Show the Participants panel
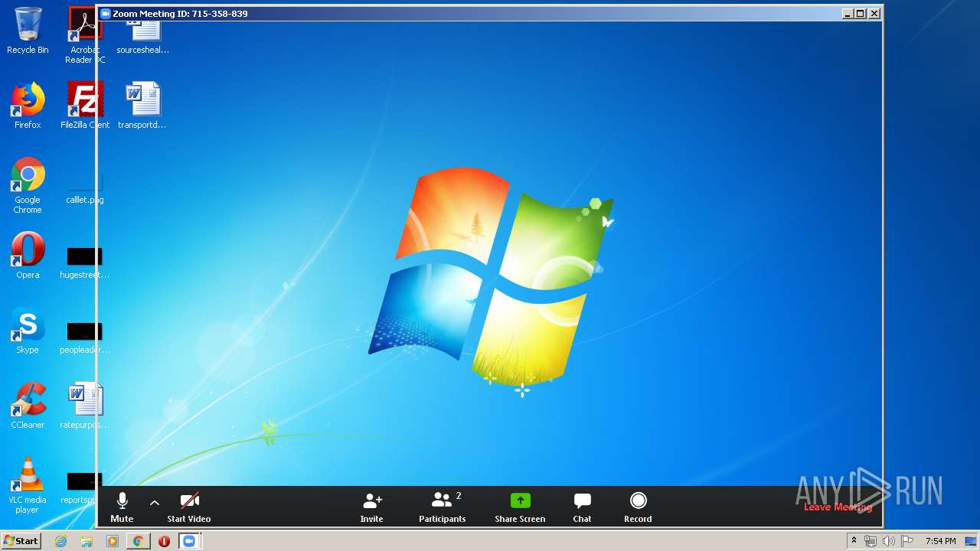Screen dimensions: 980x551 (443, 507)
